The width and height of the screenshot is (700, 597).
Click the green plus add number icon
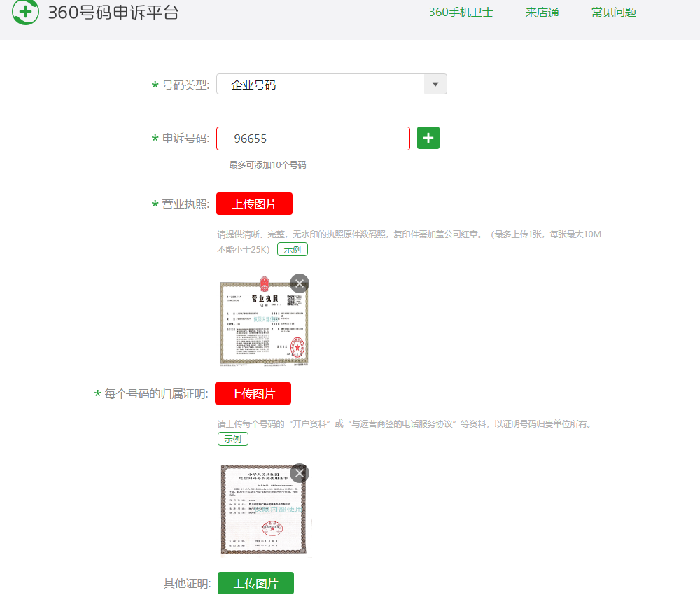pyautogui.click(x=428, y=138)
